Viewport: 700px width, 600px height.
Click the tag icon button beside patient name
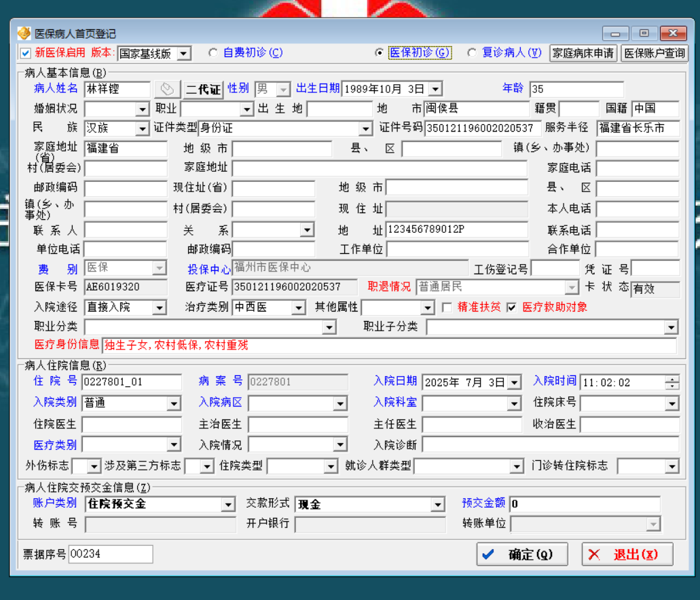[167, 89]
